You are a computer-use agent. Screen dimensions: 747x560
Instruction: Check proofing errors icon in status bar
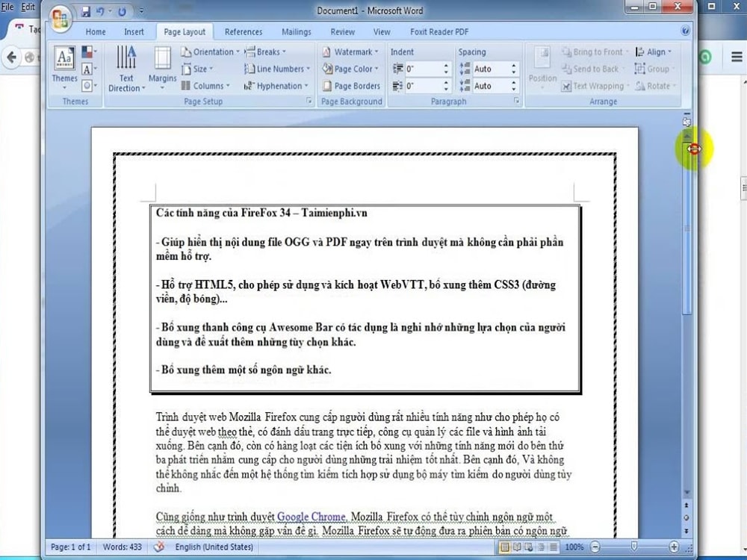tap(159, 547)
